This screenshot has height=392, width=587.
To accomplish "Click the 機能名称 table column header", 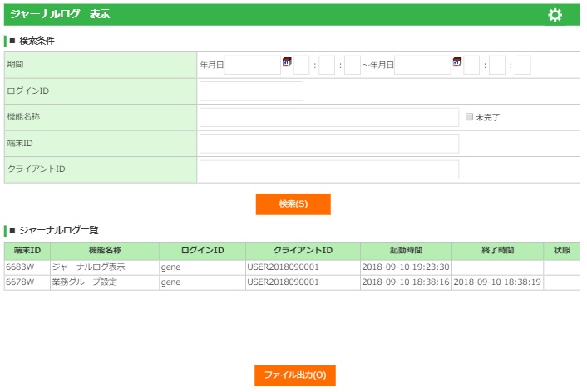I will (x=105, y=251).
